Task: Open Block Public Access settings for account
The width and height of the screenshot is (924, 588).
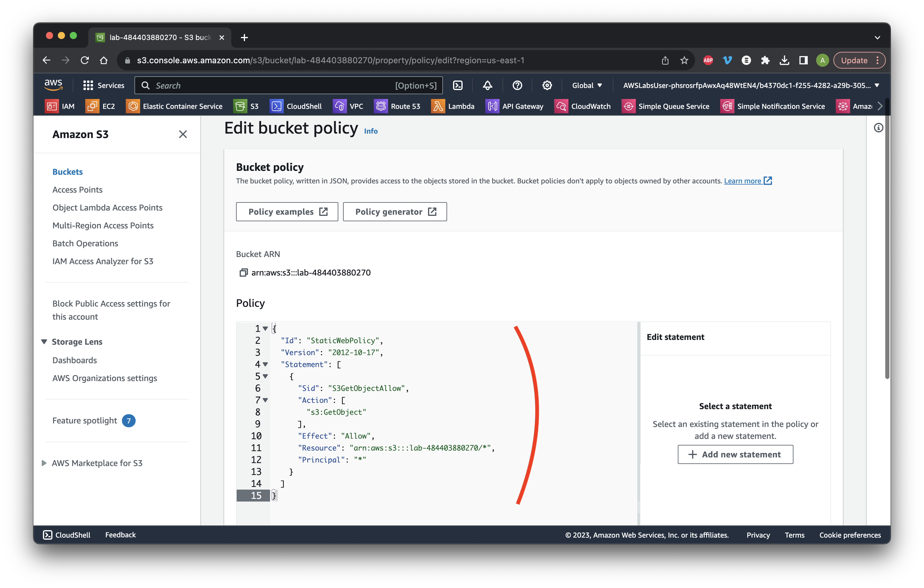Action: 111,310
